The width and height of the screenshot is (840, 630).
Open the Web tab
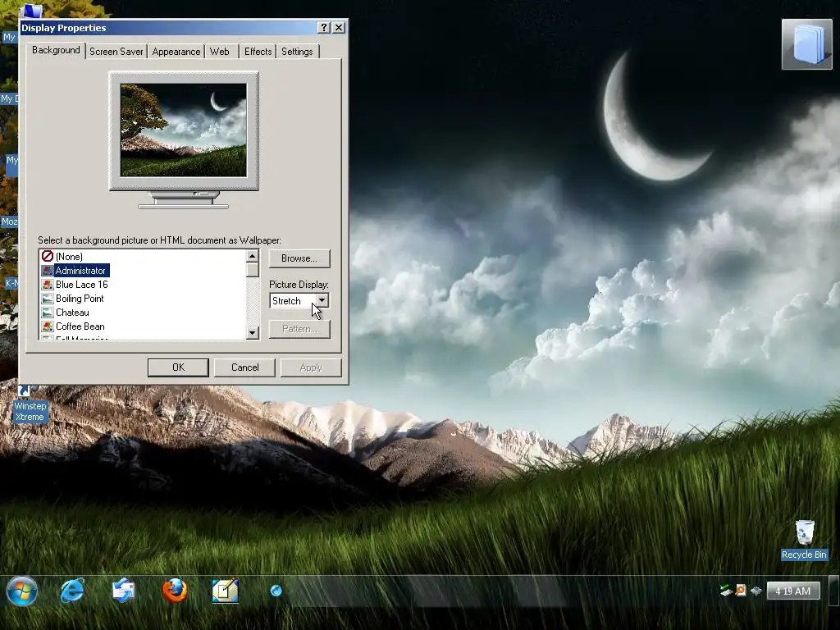[x=220, y=52]
